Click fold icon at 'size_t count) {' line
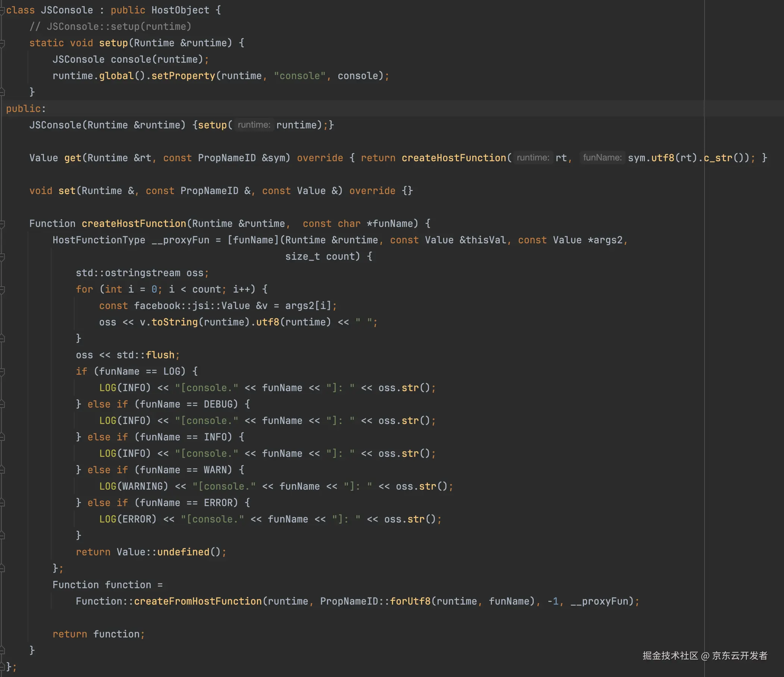Image resolution: width=784 pixels, height=677 pixels. pos(2,257)
